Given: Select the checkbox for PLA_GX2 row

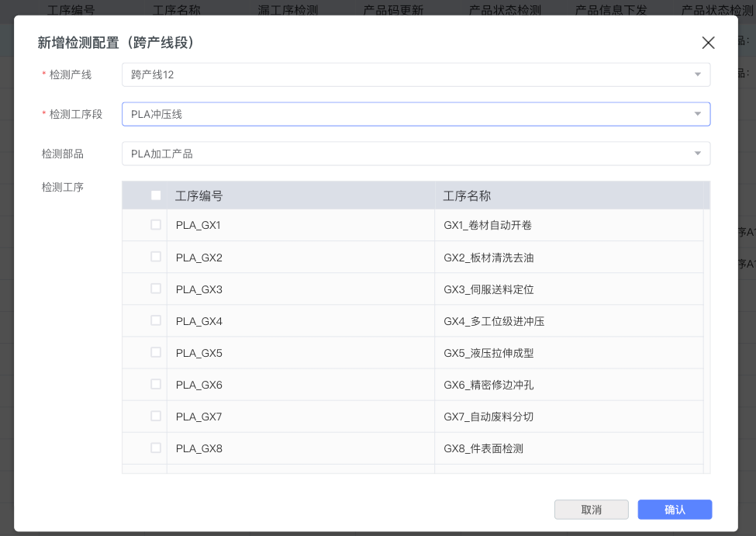Looking at the screenshot, I should tap(156, 257).
